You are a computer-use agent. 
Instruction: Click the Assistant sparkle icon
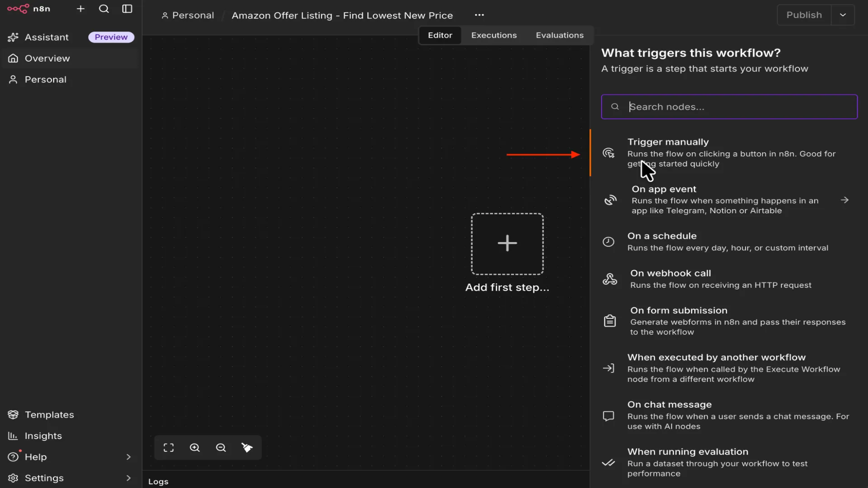coord(13,37)
